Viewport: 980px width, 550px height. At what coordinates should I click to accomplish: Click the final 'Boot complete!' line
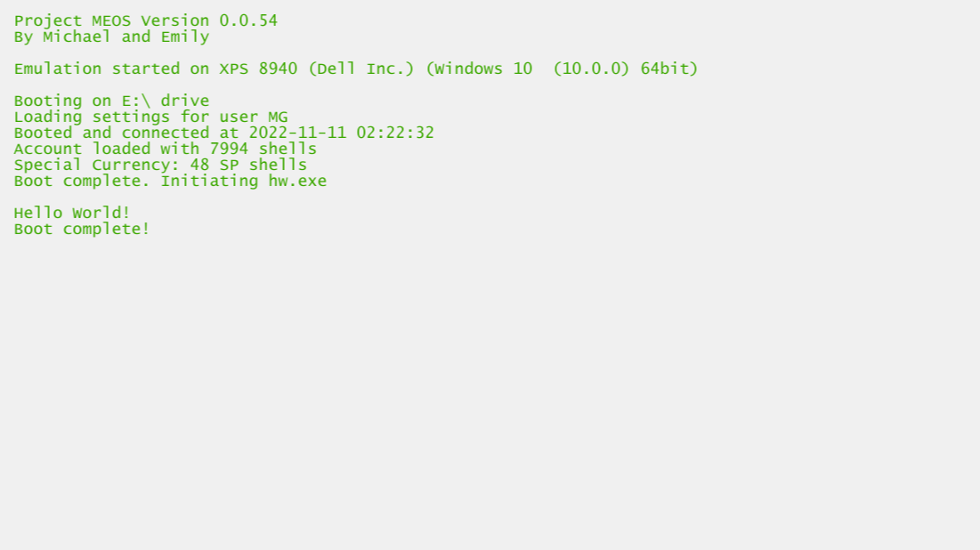pos(82,230)
